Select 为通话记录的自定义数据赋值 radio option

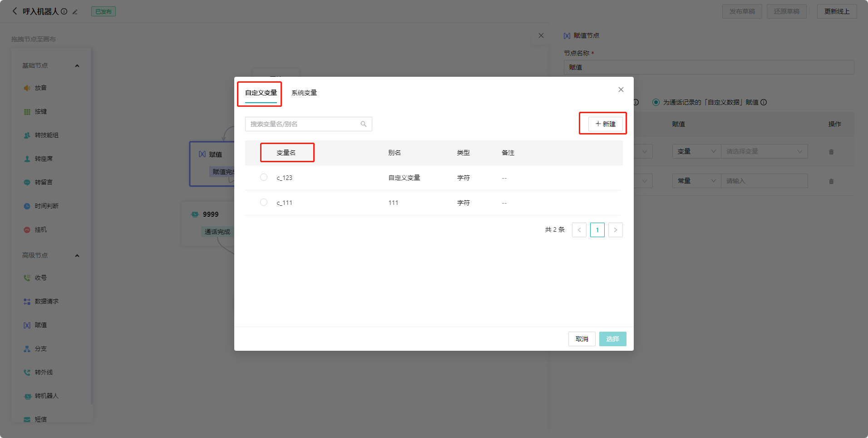click(x=656, y=102)
